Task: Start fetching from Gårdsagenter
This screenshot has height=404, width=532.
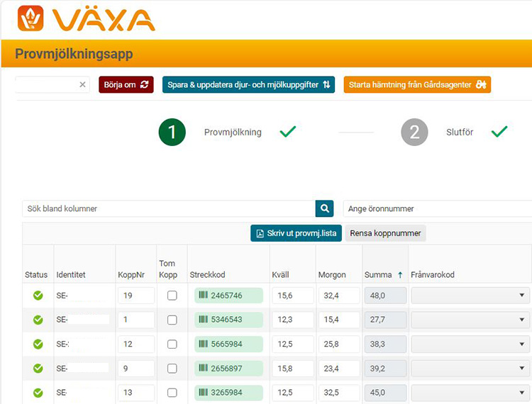Action: point(417,85)
